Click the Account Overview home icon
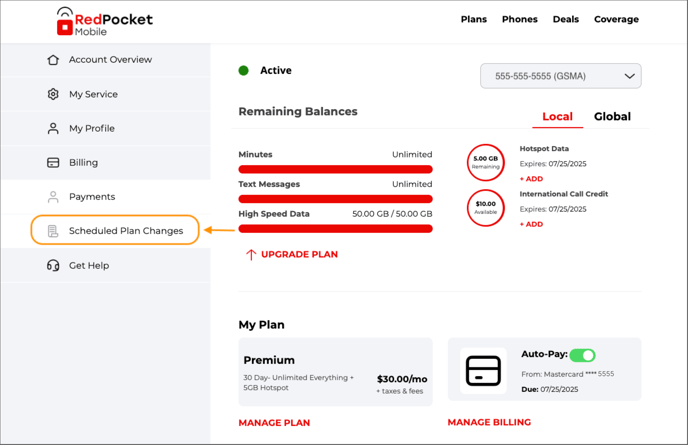The width and height of the screenshot is (688, 445). point(53,60)
